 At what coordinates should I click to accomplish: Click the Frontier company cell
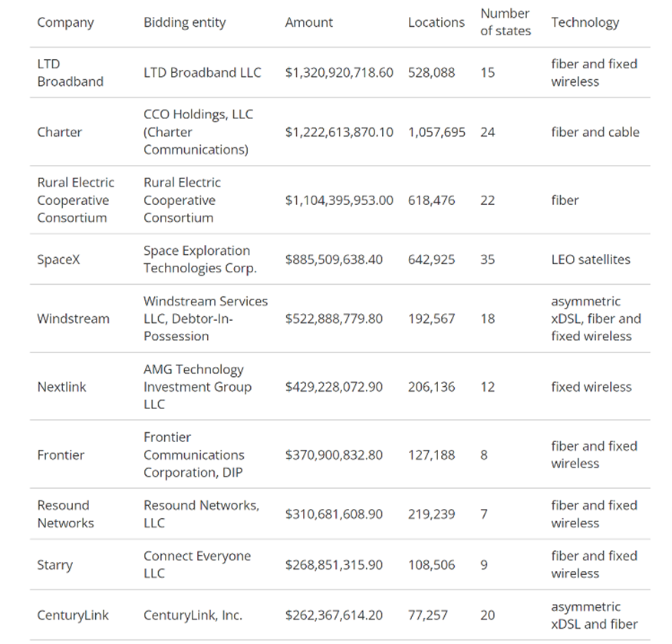coord(61,455)
